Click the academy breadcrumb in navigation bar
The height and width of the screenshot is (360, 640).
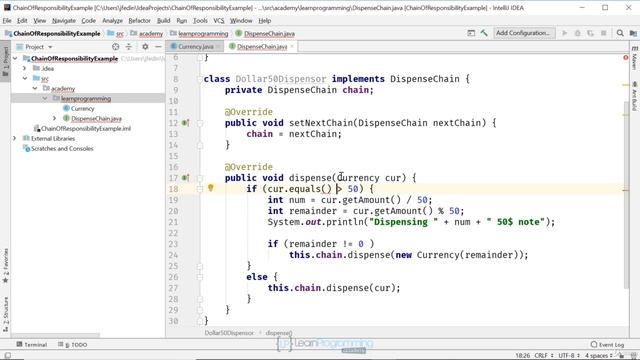point(147,33)
